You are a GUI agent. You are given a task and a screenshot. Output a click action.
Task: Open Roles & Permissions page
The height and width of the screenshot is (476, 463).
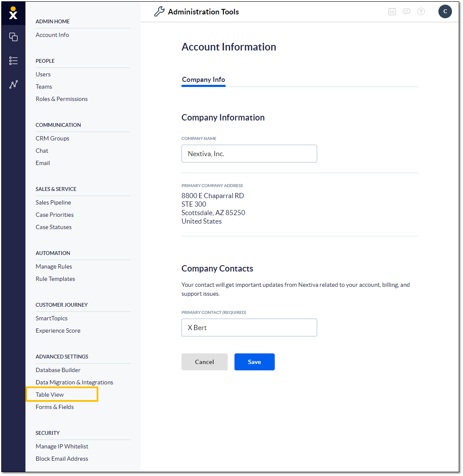[x=61, y=99]
